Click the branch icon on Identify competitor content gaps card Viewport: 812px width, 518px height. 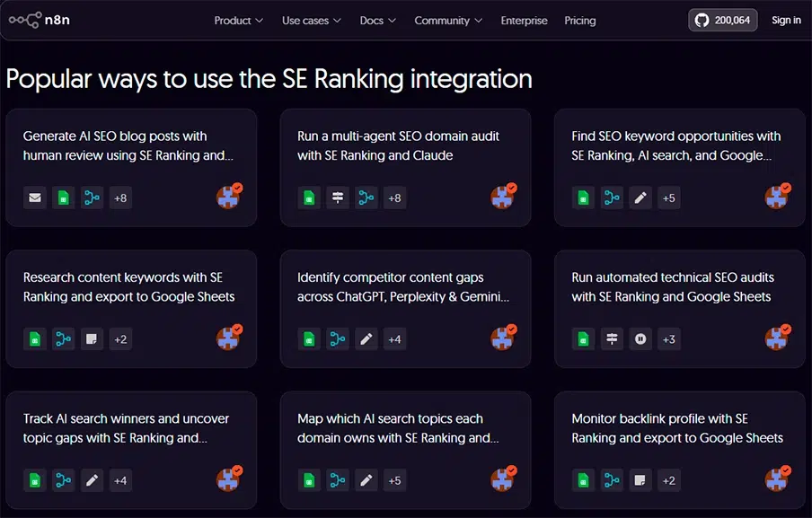click(338, 339)
